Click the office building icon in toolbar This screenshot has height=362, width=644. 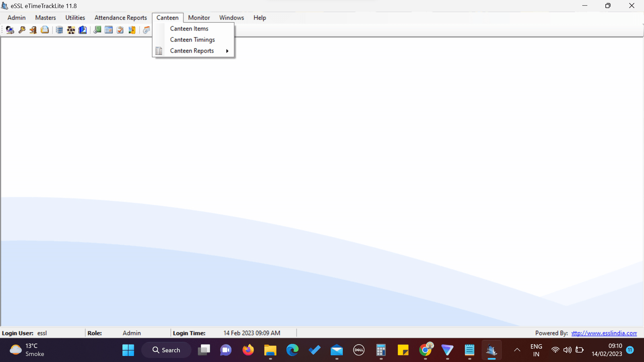click(59, 30)
